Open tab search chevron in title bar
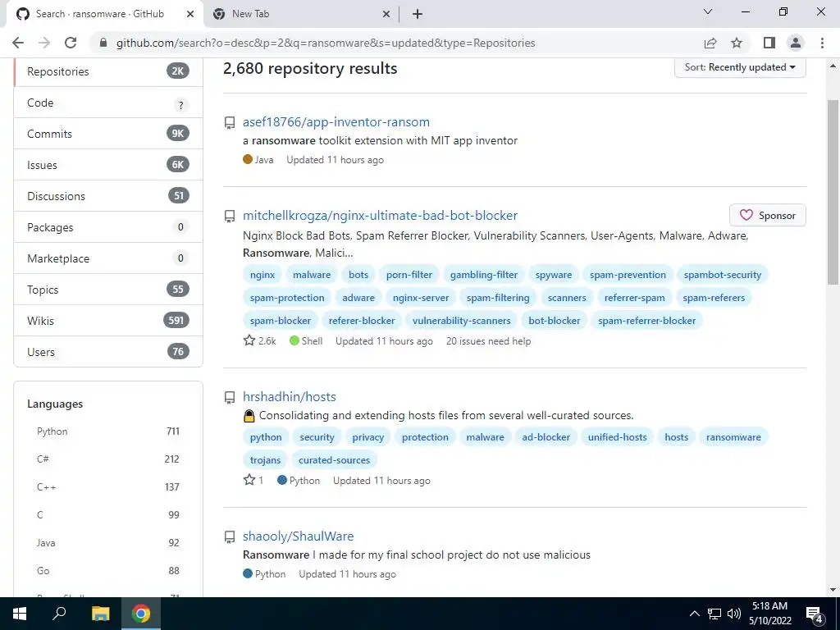The image size is (840, 630). [708, 11]
